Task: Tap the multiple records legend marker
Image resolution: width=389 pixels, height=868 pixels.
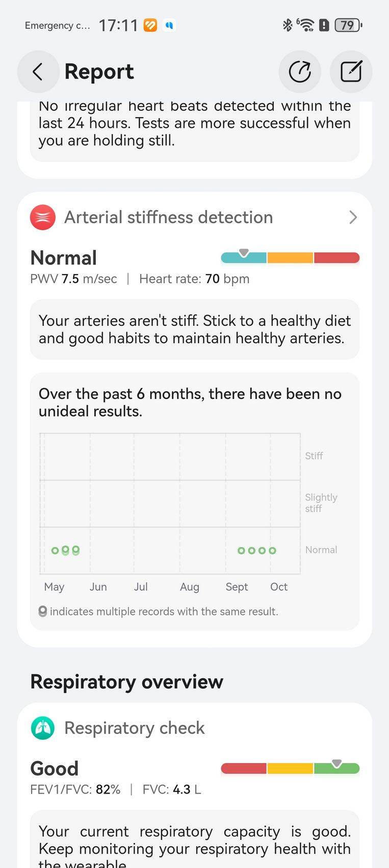Action: coord(43,611)
